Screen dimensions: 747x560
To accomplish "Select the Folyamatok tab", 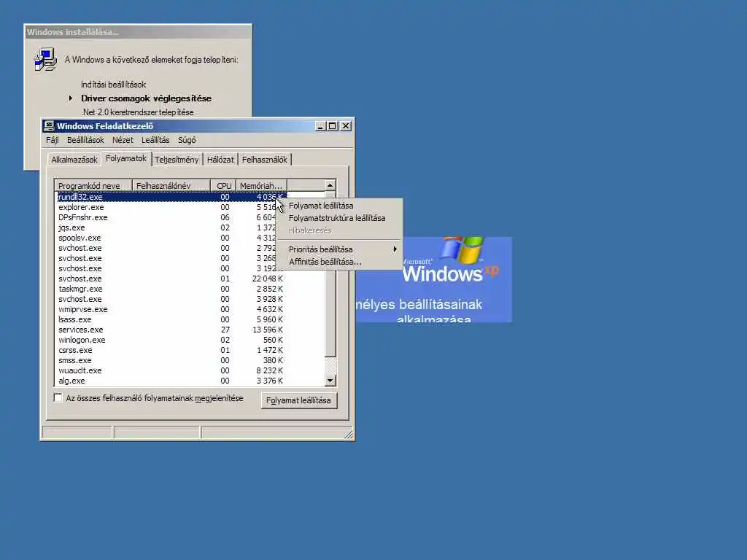I will (x=126, y=158).
